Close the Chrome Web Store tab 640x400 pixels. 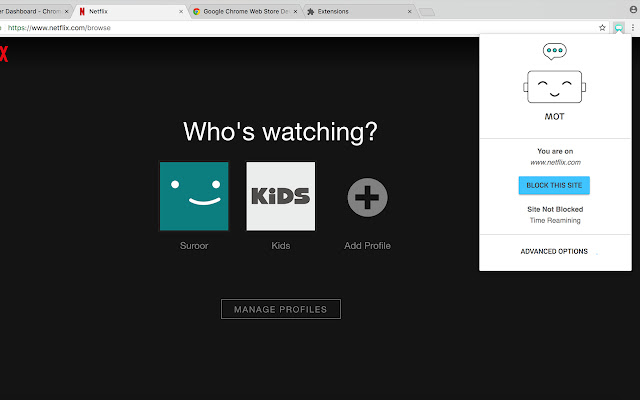click(295, 11)
